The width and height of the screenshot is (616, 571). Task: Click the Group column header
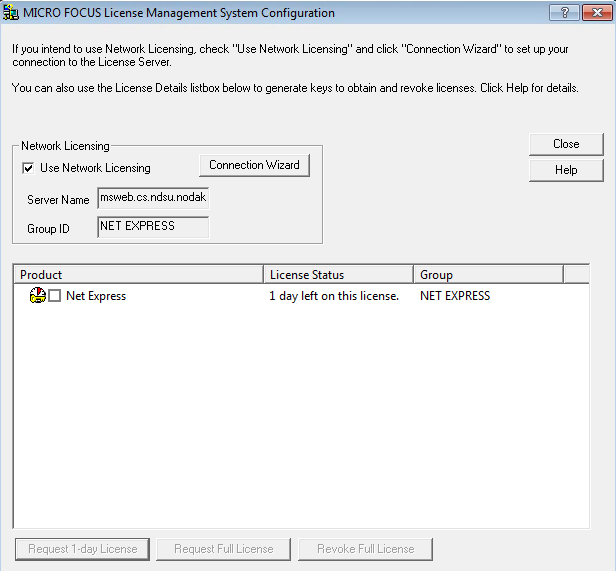488,275
